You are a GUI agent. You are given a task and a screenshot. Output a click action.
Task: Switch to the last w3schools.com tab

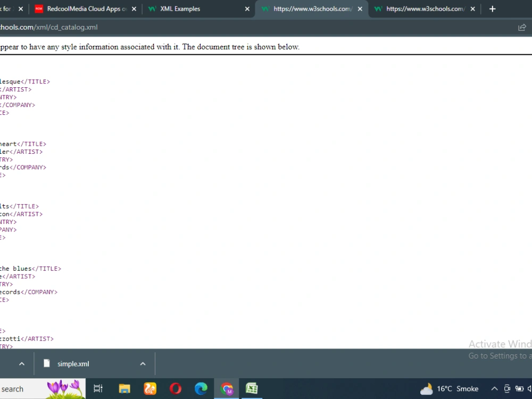point(424,9)
